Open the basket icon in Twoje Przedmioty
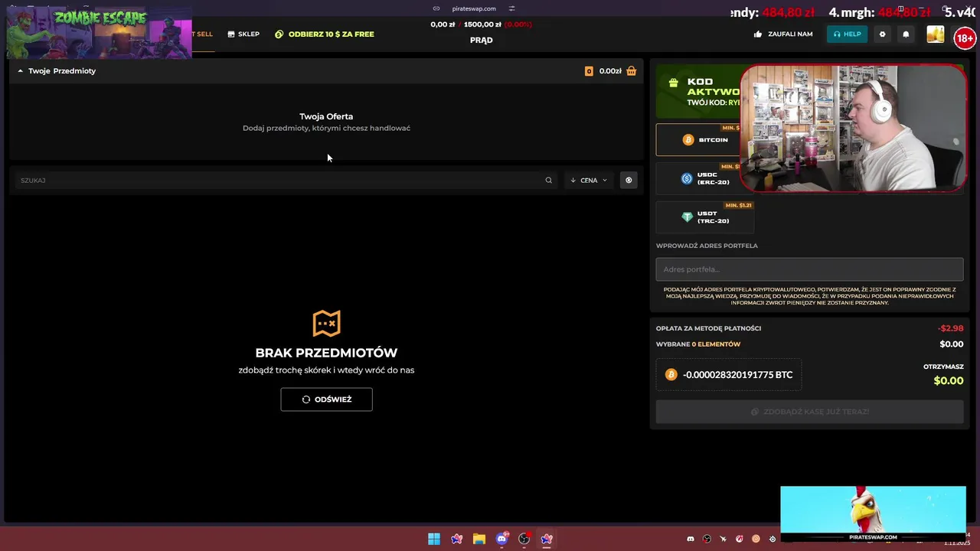The image size is (980, 551). (x=631, y=71)
